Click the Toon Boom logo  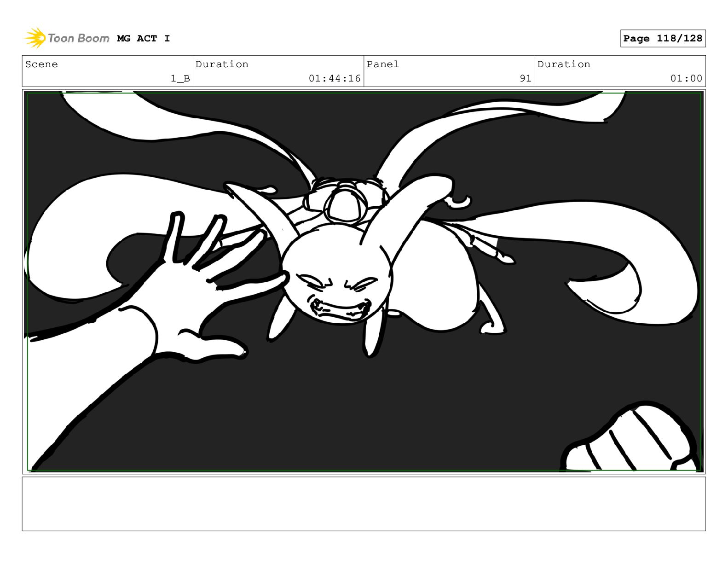click(x=67, y=38)
